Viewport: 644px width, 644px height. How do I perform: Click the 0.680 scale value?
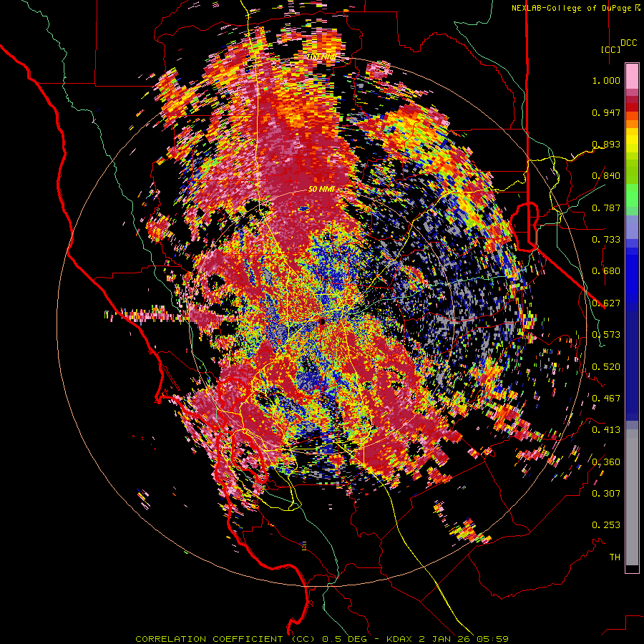pyautogui.click(x=606, y=271)
